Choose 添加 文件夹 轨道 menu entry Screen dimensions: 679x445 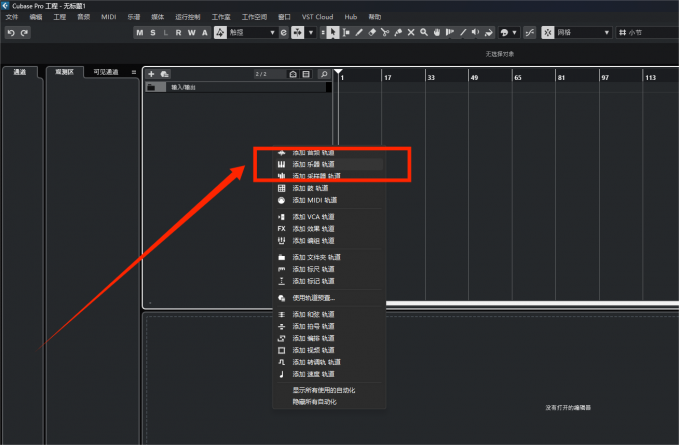click(329, 258)
